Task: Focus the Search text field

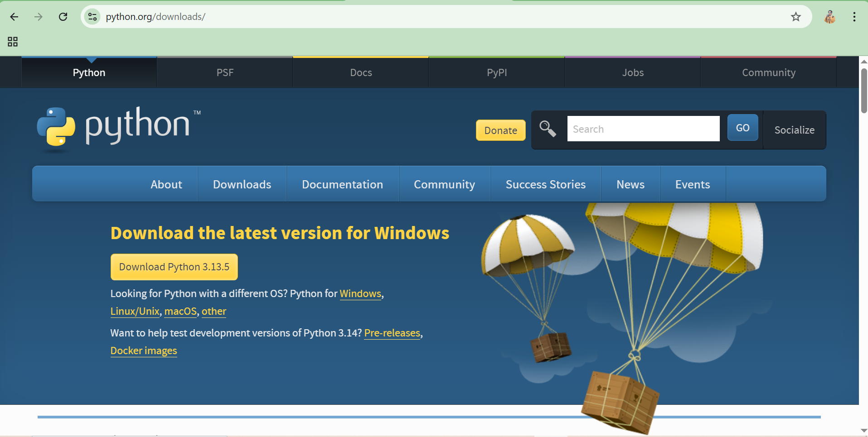Action: coord(643,129)
